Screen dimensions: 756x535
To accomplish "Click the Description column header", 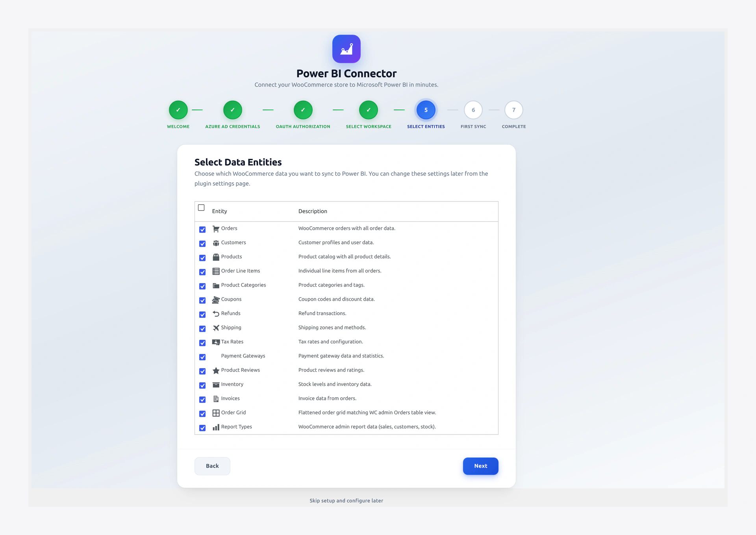I will (x=313, y=211).
